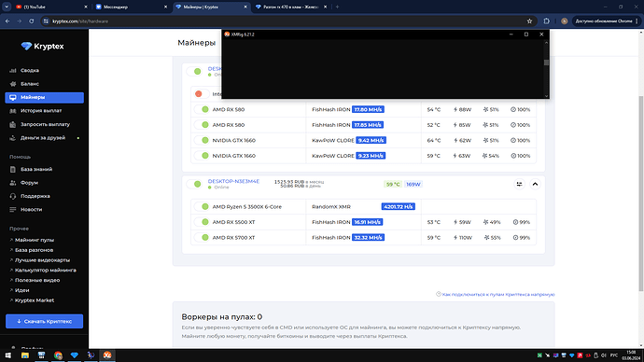Open База знаний help section
Viewport: 644px width, 362px height.
pyautogui.click(x=36, y=169)
